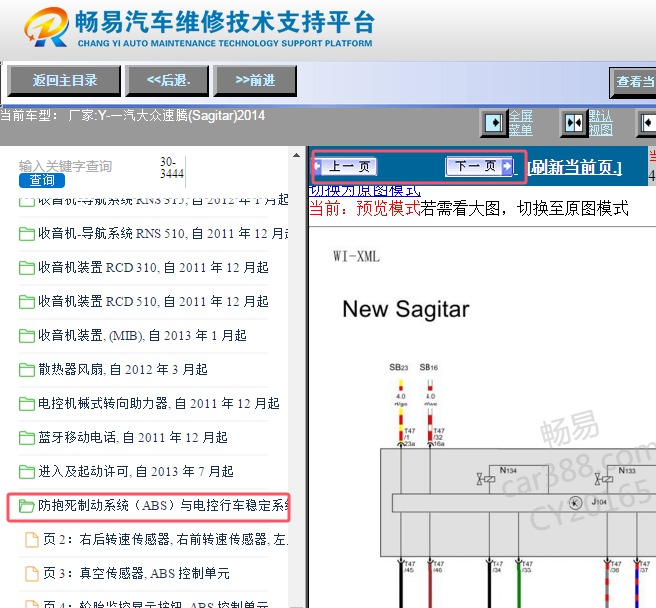Open folder 散热器风扇 自 2012 年 3 月起

(x=123, y=369)
